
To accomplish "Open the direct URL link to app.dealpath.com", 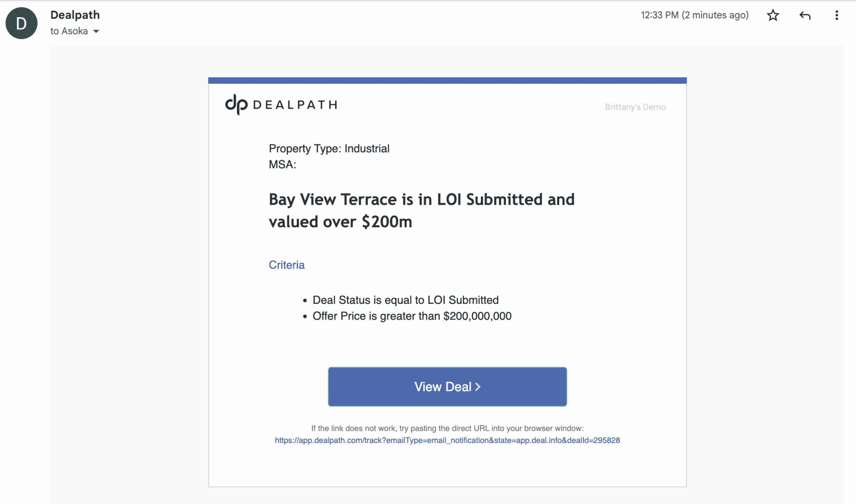I will click(x=447, y=440).
